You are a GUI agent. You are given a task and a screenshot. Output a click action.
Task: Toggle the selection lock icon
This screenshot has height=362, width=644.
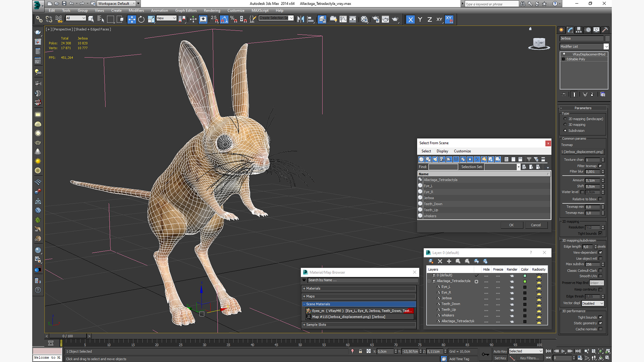pyautogui.click(x=360, y=351)
